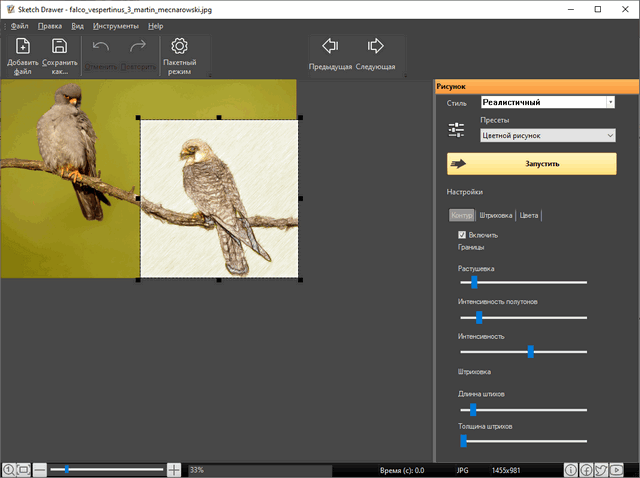The height and width of the screenshot is (478, 640).
Task: Open the Пресеты dropdown (Цветной рисунок)
Action: tap(547, 136)
